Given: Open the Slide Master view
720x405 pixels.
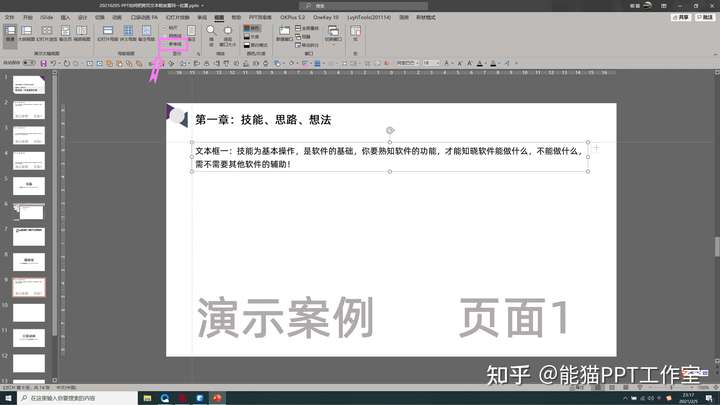Looking at the screenshot, I should (108, 34).
